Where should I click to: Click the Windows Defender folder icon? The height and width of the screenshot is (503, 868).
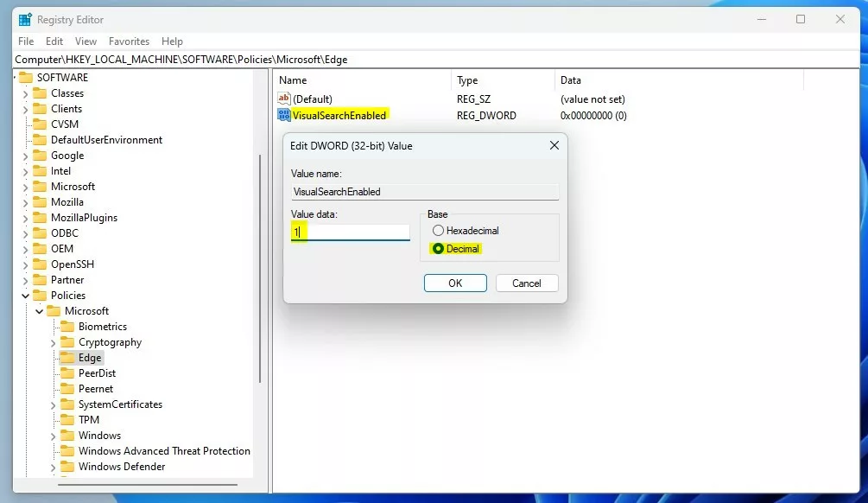point(67,467)
